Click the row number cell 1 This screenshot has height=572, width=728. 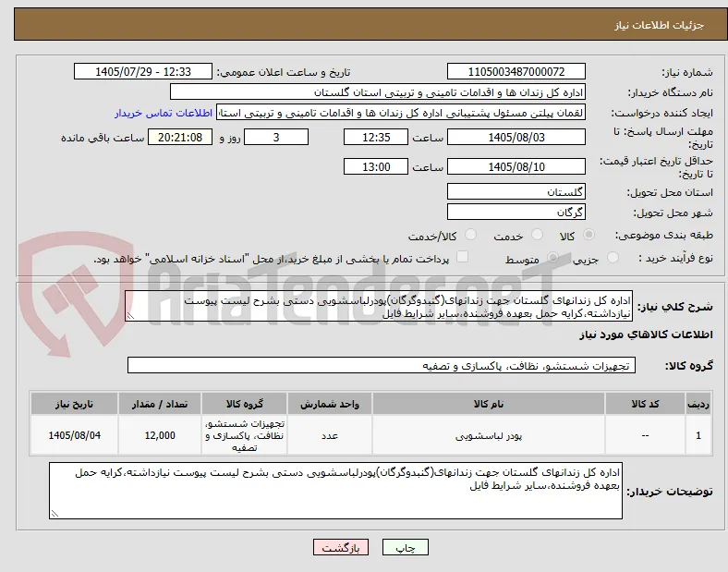tap(698, 435)
